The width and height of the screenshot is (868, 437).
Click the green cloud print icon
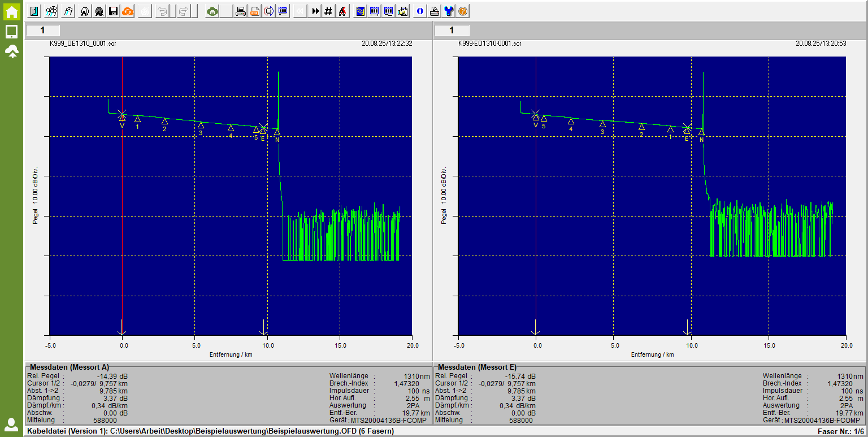212,11
